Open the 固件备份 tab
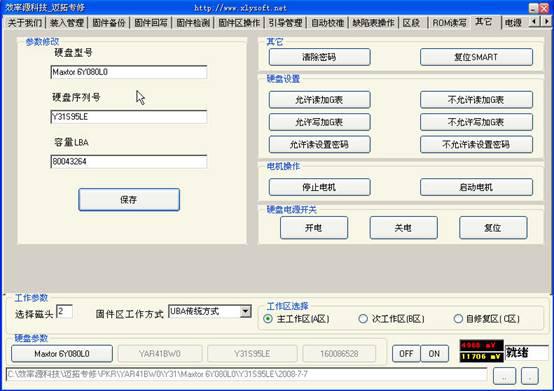This screenshot has height=391, width=554. pyautogui.click(x=109, y=23)
